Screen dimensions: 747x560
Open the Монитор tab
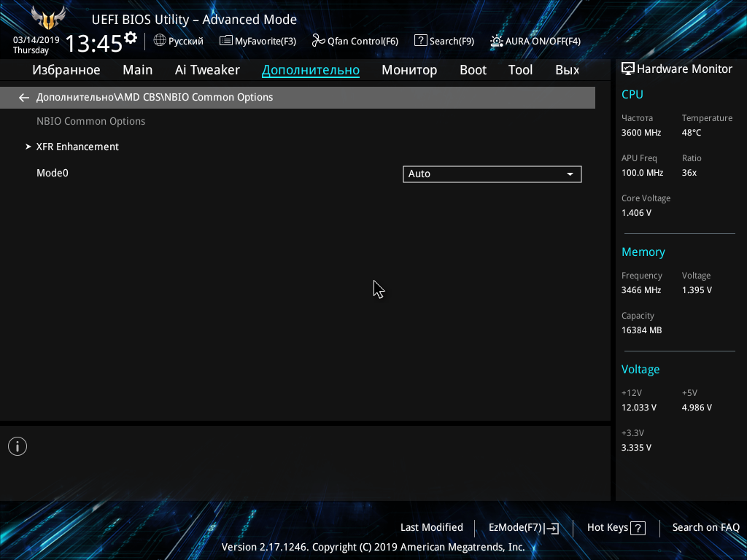tap(409, 70)
